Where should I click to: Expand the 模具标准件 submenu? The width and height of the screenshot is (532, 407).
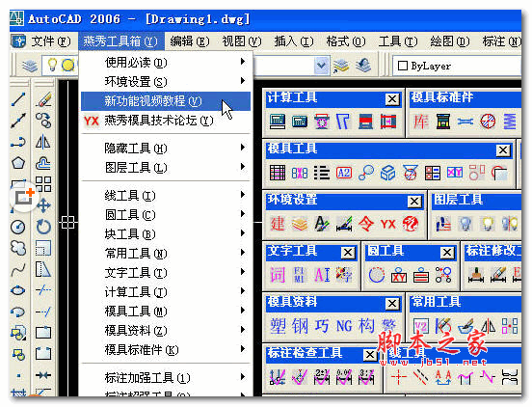point(166,350)
